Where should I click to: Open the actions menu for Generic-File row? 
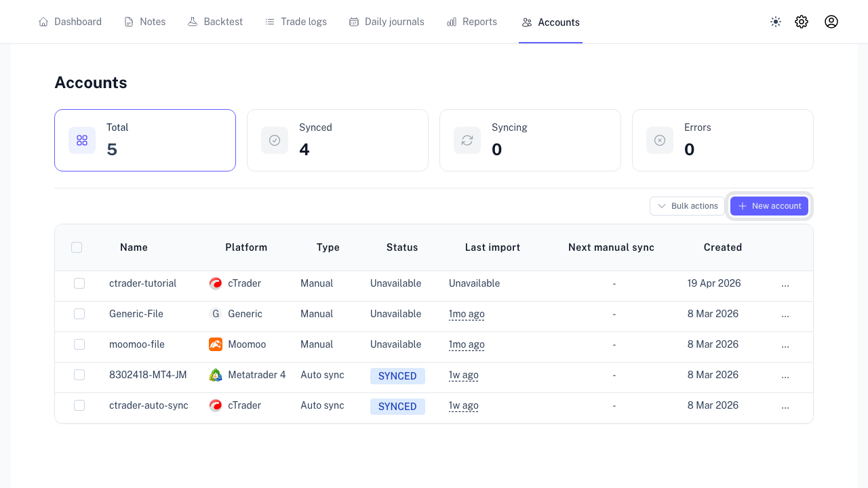click(x=785, y=314)
